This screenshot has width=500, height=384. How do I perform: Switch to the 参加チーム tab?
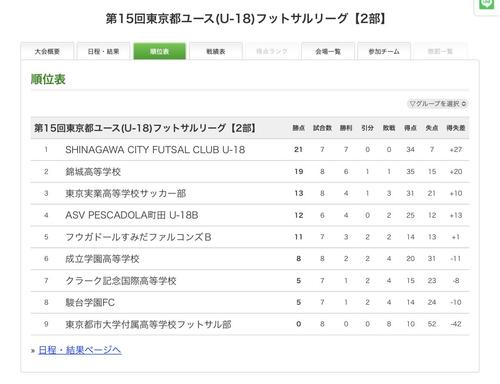[x=384, y=51]
